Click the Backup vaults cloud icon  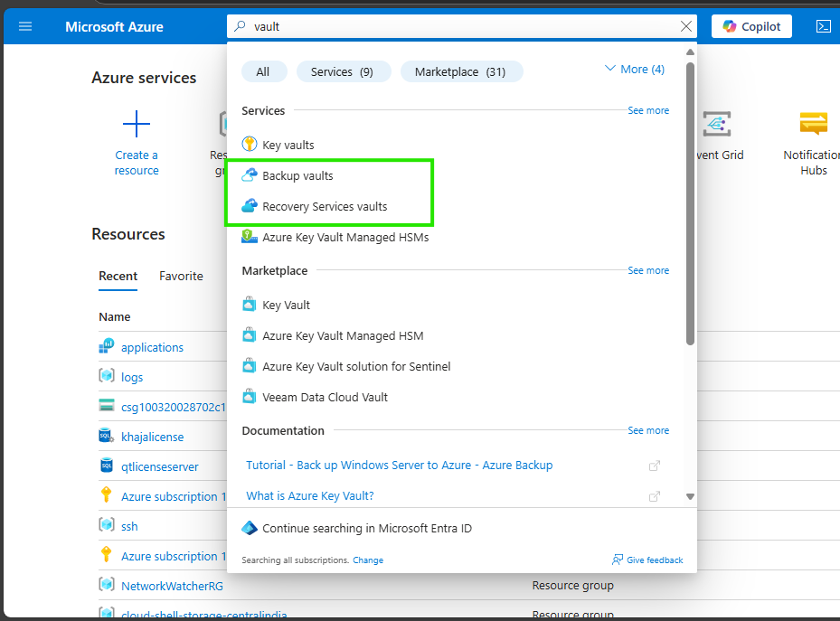250,175
